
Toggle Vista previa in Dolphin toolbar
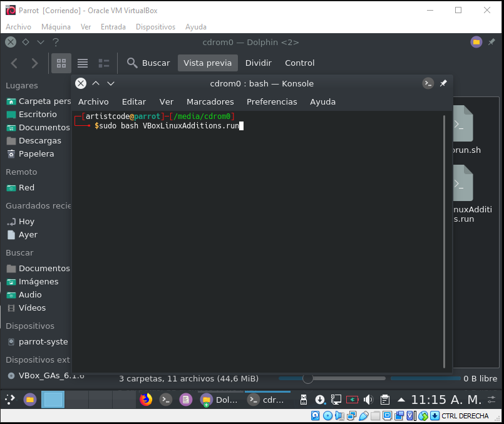tap(208, 63)
